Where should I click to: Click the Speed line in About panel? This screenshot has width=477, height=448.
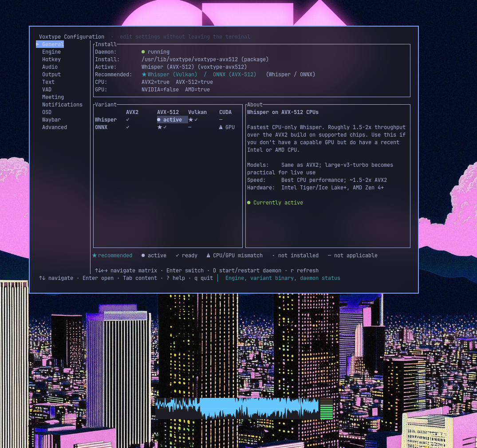tap(317, 180)
